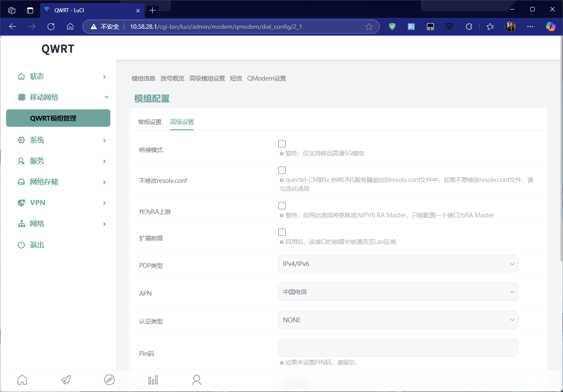The height and width of the screenshot is (392, 563).
Task: Click the house icon beside 状态
Action: (x=21, y=77)
